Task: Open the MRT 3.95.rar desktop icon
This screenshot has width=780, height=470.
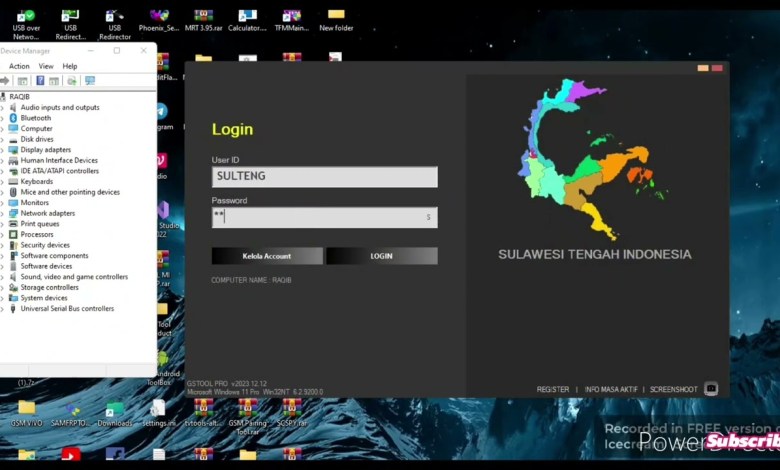Action: 203,19
